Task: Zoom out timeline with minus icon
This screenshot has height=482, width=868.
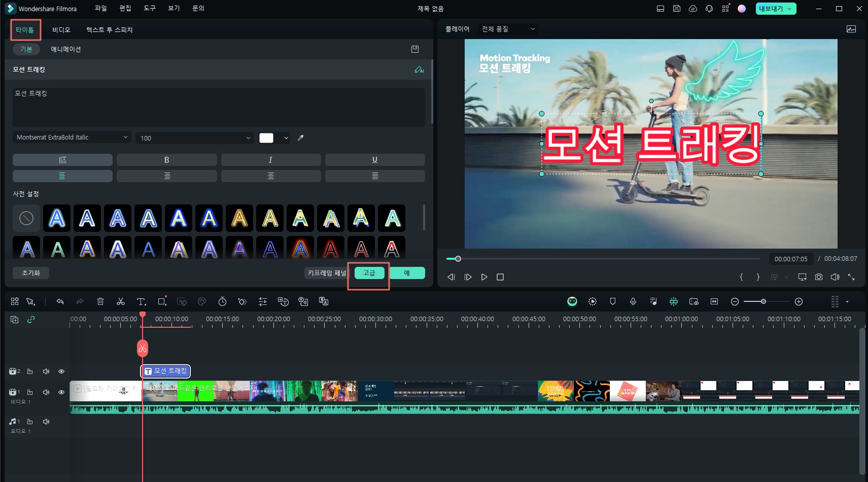Action: 735,301
